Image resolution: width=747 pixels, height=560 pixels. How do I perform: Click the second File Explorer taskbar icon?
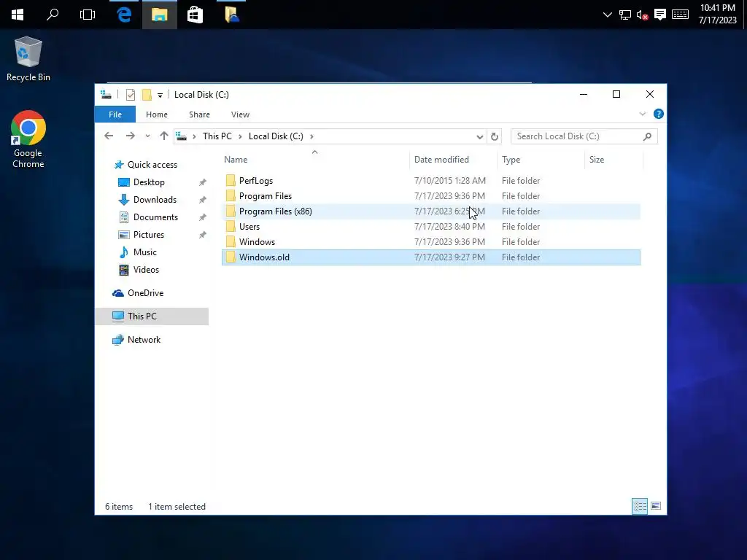pos(231,15)
